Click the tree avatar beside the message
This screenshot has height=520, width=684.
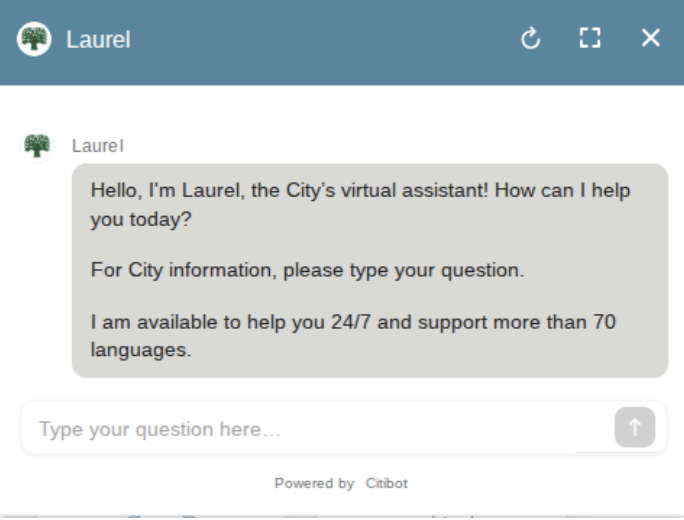(x=37, y=146)
